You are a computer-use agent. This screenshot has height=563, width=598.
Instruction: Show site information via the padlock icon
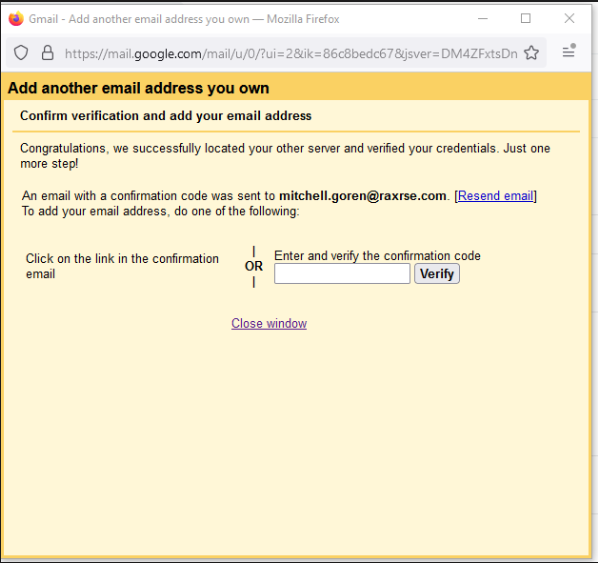(47, 53)
